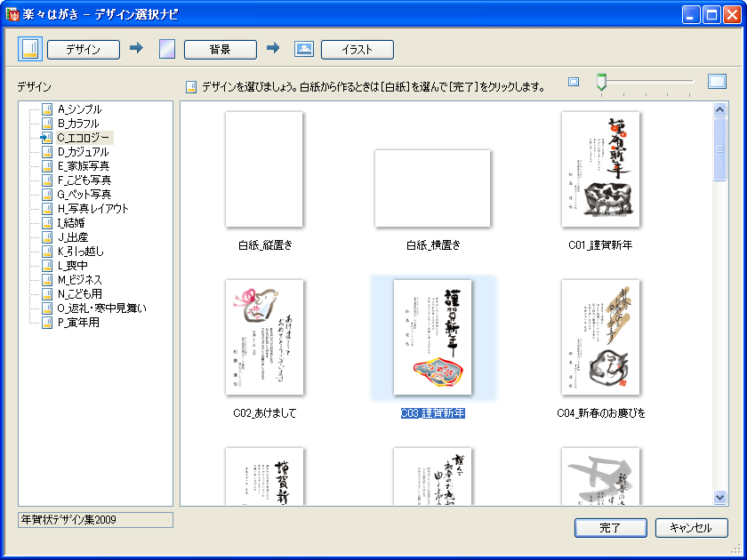
Task: Click the icon beside P_寅年用
Action: coord(47,323)
